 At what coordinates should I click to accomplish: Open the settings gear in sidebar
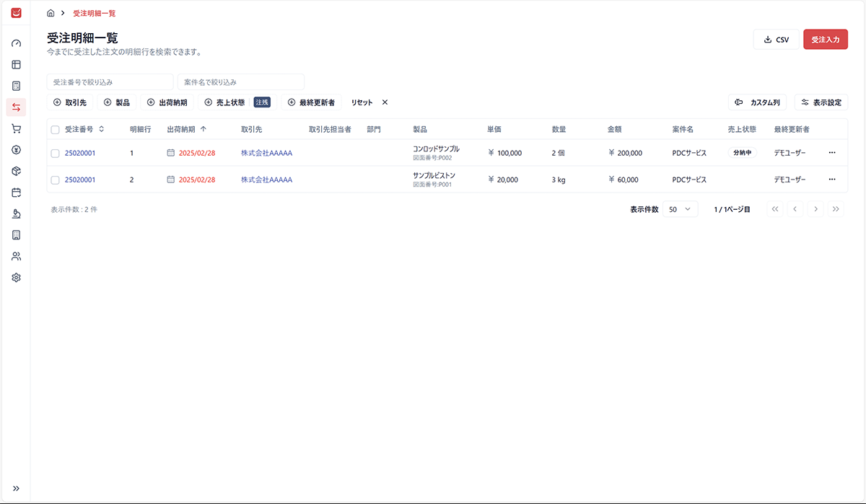pos(16,278)
